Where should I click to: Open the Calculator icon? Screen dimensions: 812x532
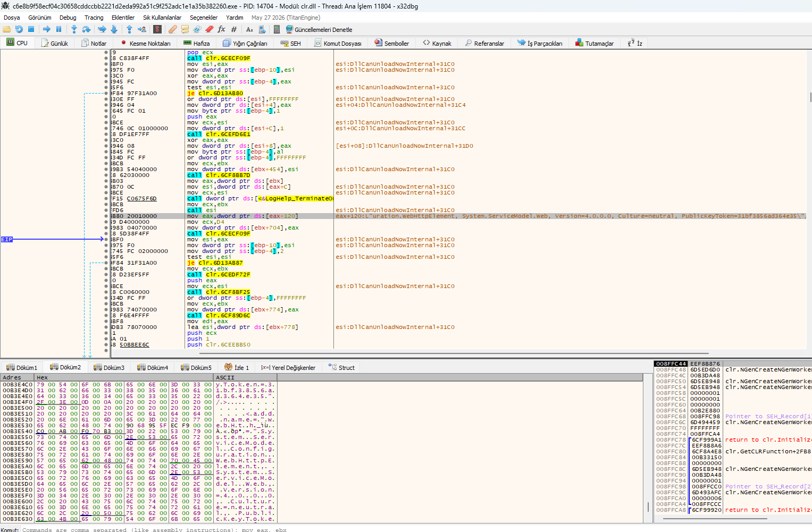277,29
